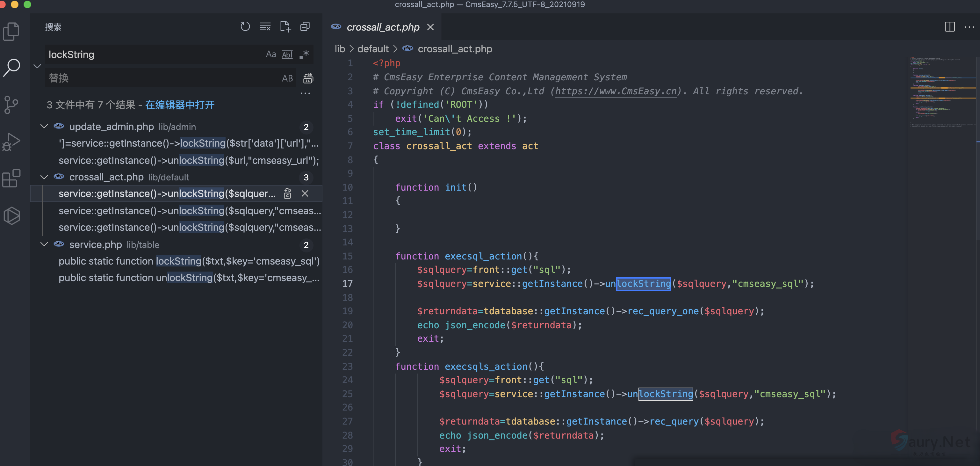This screenshot has height=466, width=980.
Task: Enable regular expression search
Action: (304, 55)
